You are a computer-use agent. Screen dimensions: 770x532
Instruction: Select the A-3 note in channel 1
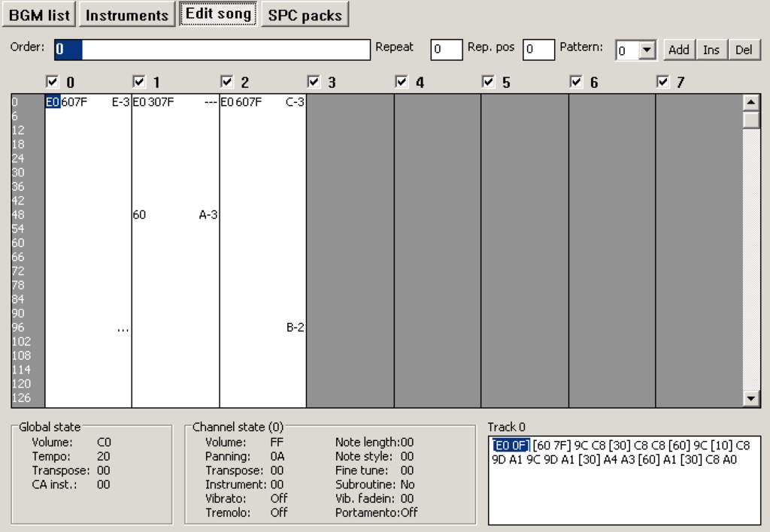[208, 214]
